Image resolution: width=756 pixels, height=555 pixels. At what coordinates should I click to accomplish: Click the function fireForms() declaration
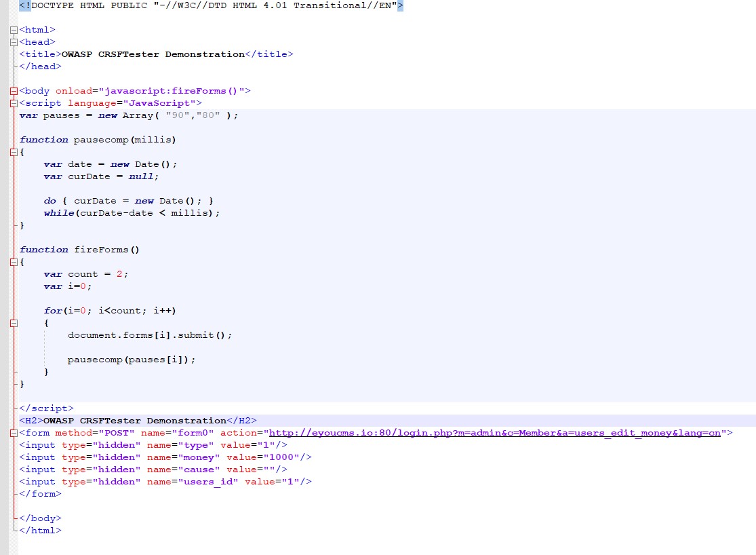point(79,250)
